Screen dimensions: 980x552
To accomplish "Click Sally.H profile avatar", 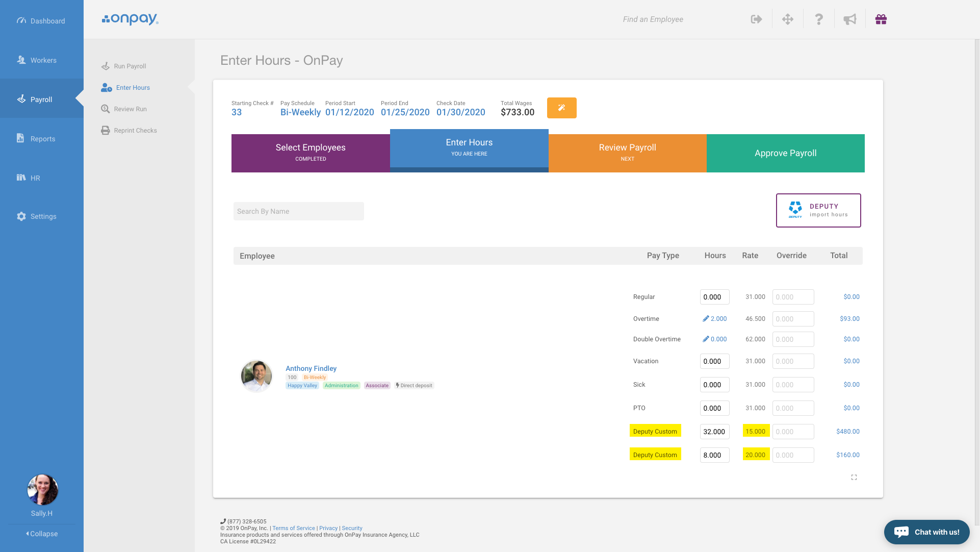I will (43, 490).
